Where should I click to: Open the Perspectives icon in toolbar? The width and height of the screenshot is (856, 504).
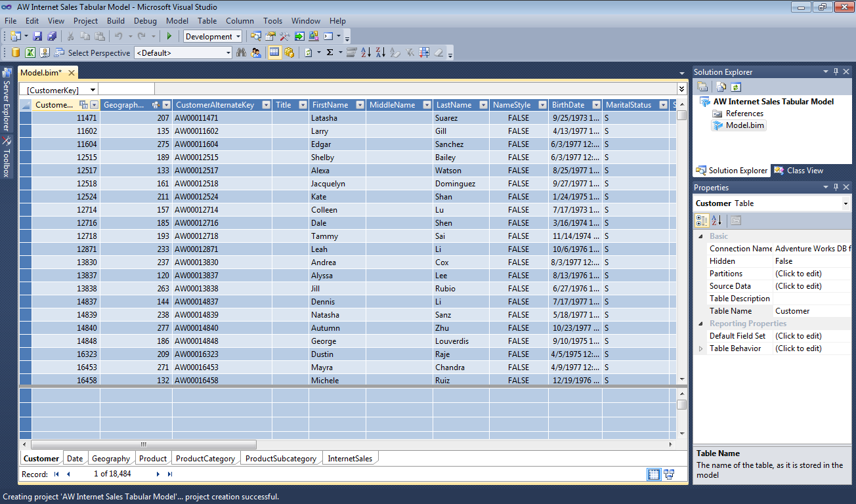59,52
